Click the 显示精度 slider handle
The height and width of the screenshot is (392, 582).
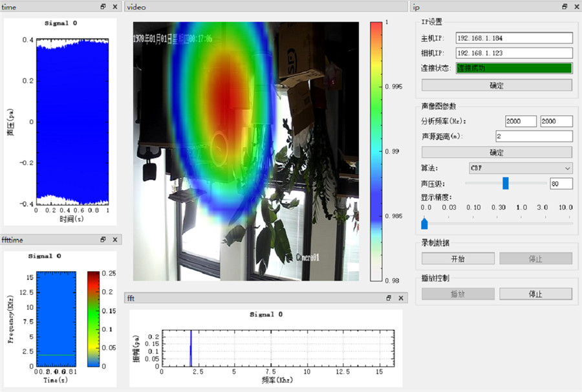click(x=425, y=223)
